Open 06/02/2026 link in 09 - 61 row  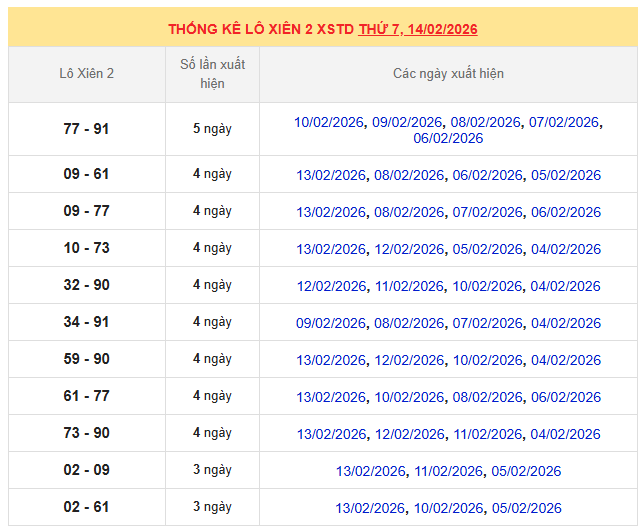pyautogui.click(x=487, y=175)
